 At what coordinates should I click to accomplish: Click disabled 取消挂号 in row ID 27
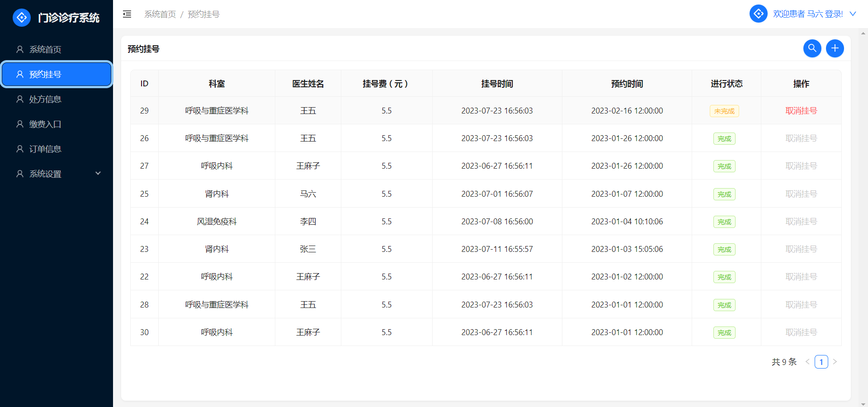click(x=801, y=166)
